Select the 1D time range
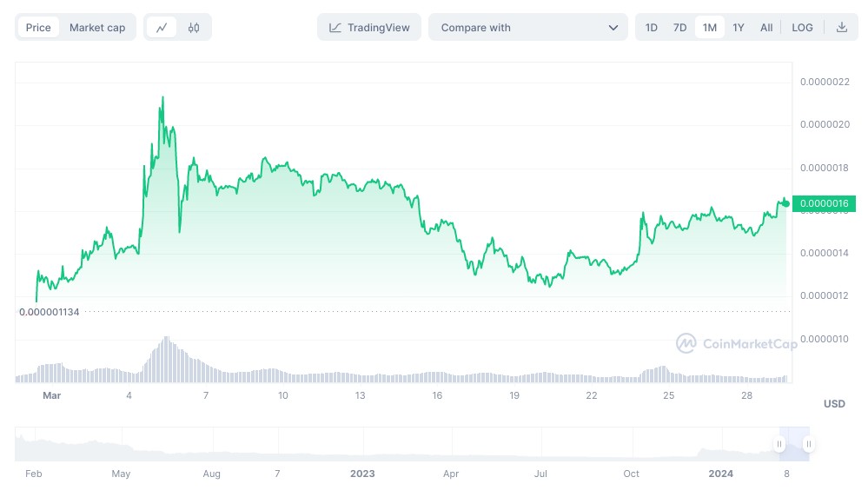The width and height of the screenshot is (868, 497). click(x=652, y=28)
